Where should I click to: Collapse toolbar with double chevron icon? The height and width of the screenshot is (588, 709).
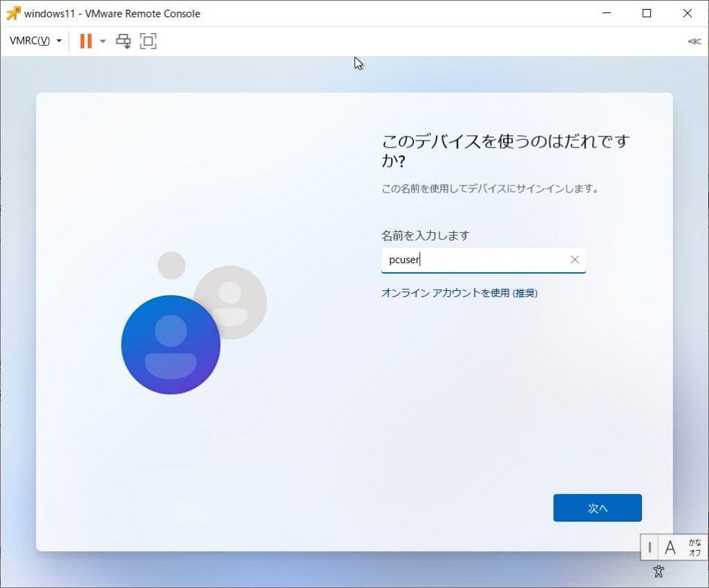(x=694, y=42)
